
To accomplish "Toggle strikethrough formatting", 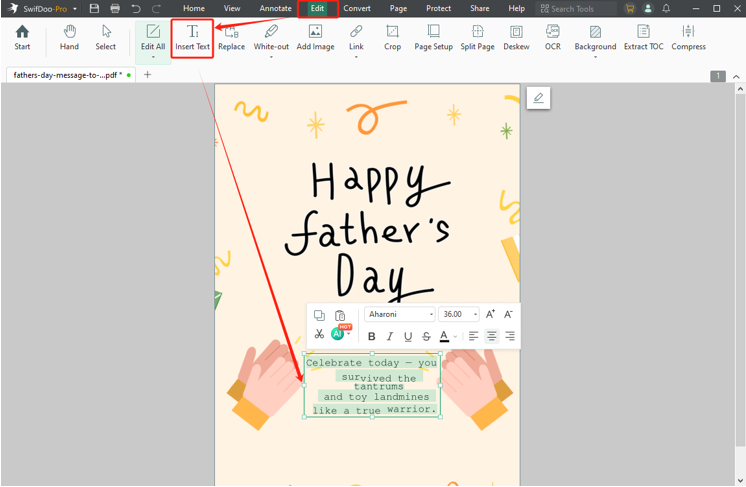I will point(426,336).
